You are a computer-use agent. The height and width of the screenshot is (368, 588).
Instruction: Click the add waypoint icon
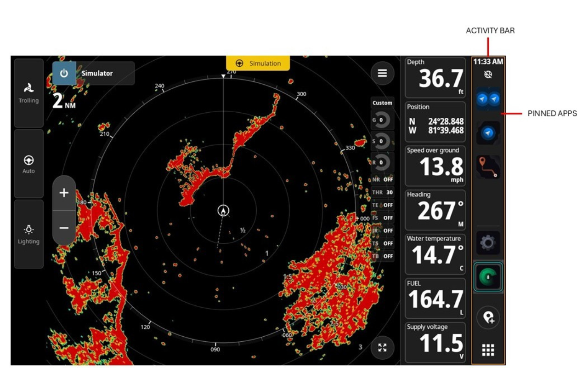point(488,318)
